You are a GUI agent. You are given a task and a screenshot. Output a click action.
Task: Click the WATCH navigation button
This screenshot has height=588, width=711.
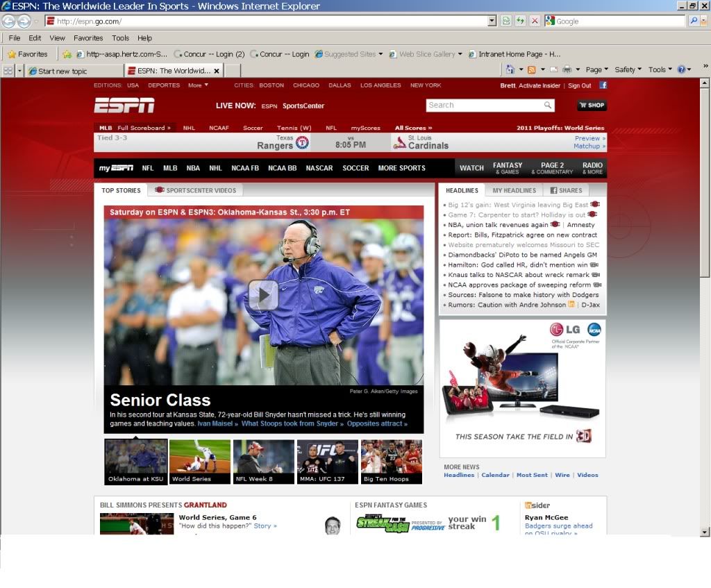click(471, 168)
